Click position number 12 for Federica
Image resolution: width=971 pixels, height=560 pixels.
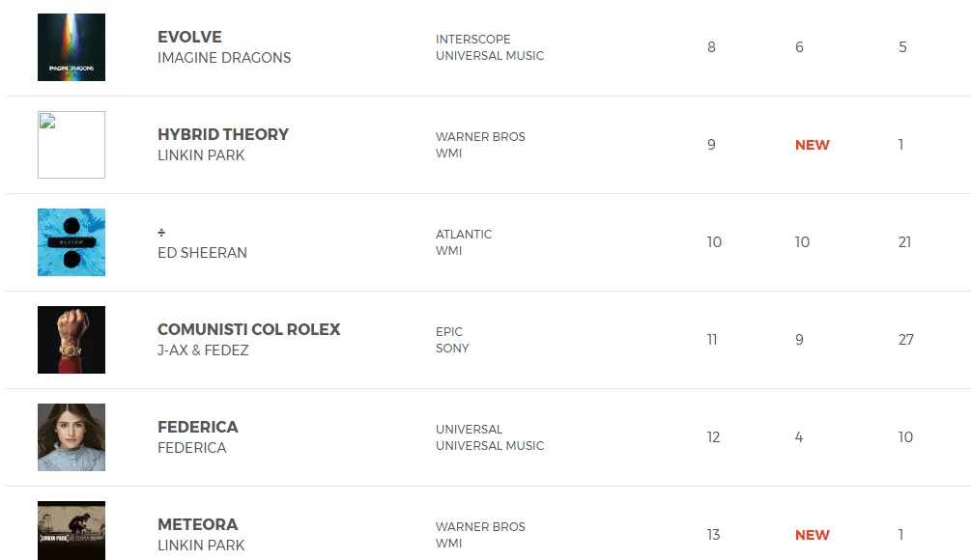pos(713,437)
